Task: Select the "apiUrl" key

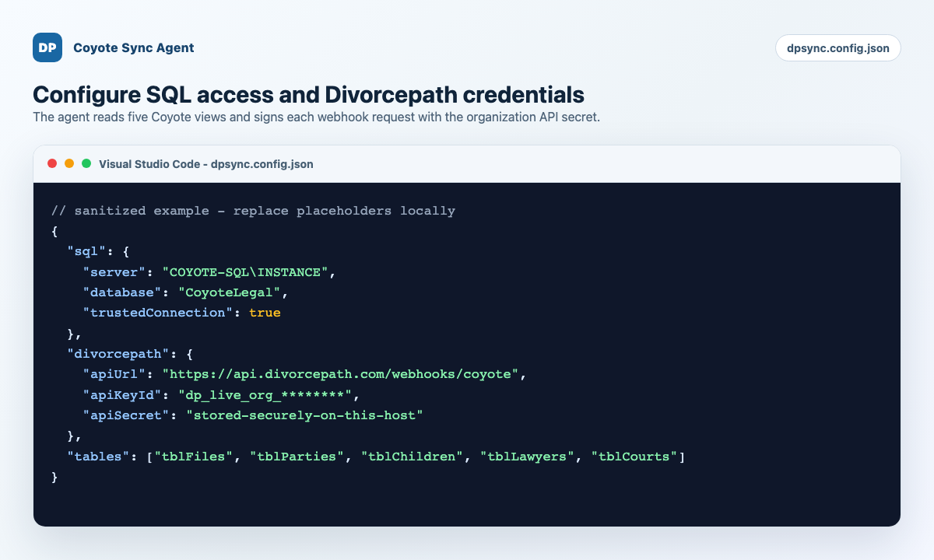Action: pyautogui.click(x=115, y=374)
